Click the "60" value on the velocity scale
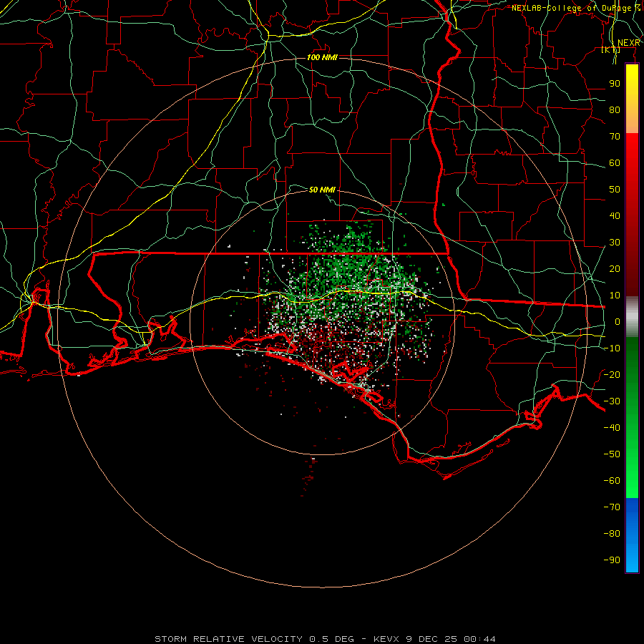Viewport: 644px width, 644px height. click(x=615, y=163)
